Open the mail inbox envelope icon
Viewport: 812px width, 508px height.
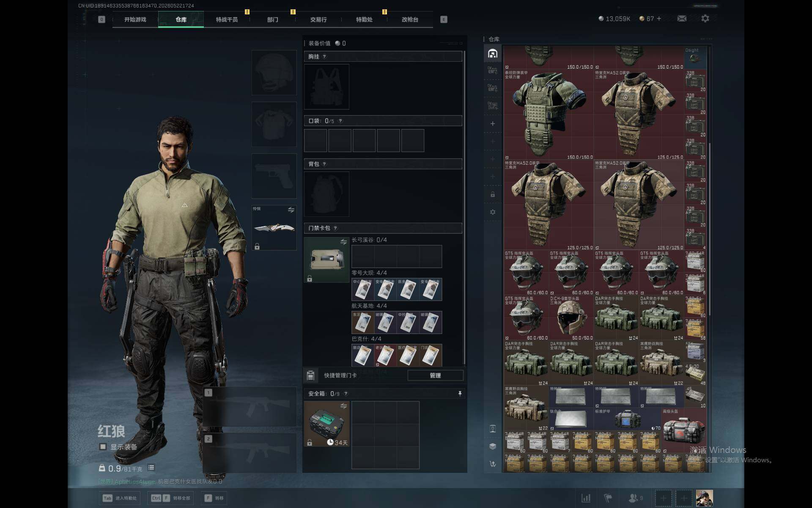(x=682, y=19)
